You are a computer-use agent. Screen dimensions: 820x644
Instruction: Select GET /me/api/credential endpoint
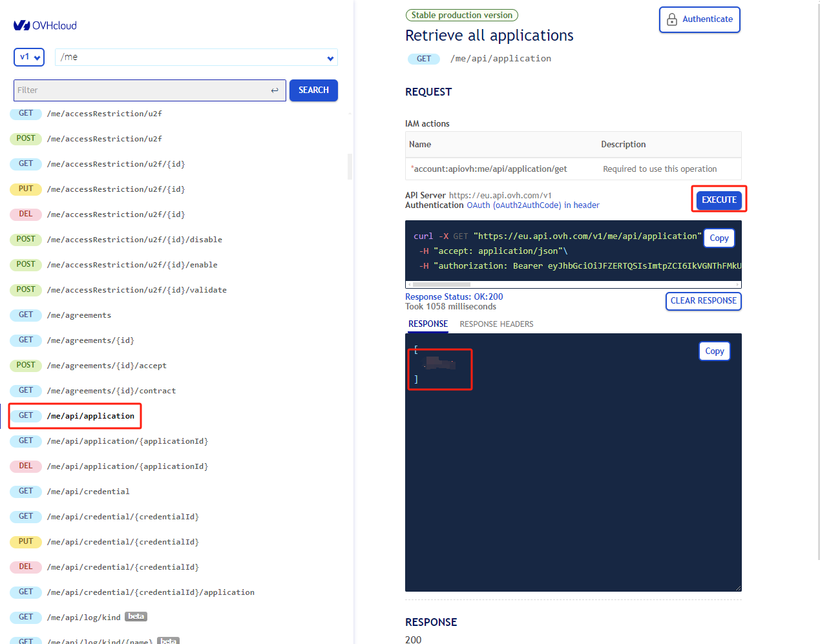pyautogui.click(x=70, y=492)
